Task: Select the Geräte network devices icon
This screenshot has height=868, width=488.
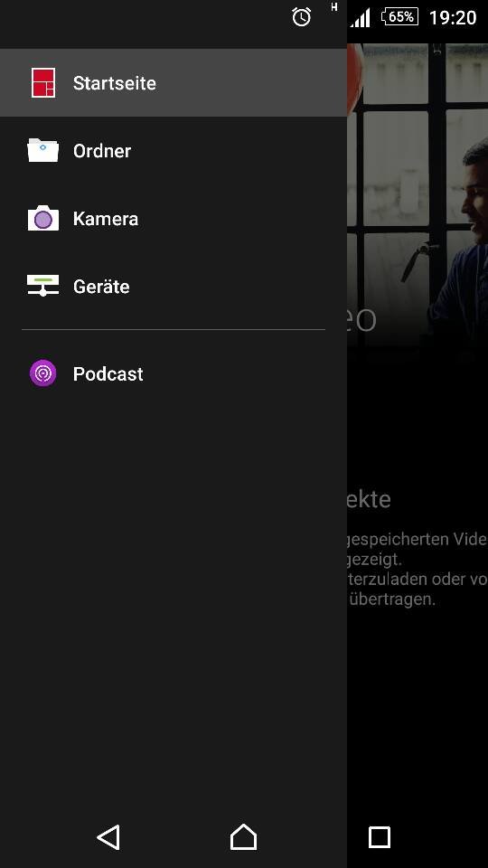Action: click(x=43, y=287)
